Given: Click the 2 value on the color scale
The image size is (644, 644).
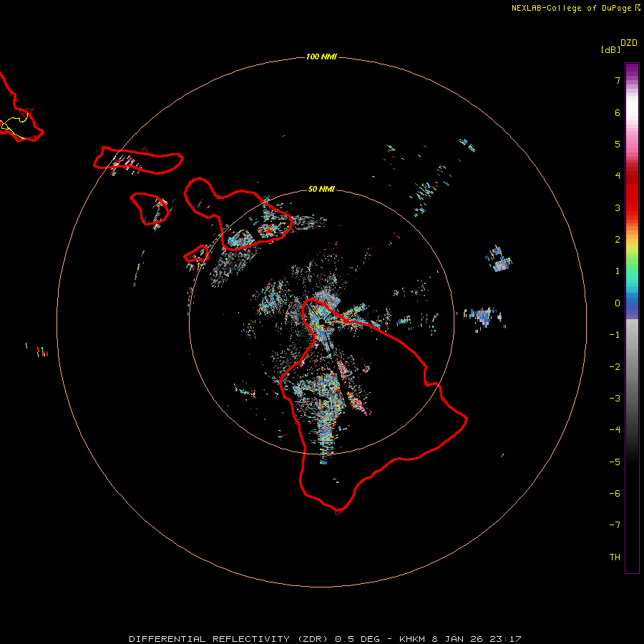Looking at the screenshot, I should coord(618,240).
